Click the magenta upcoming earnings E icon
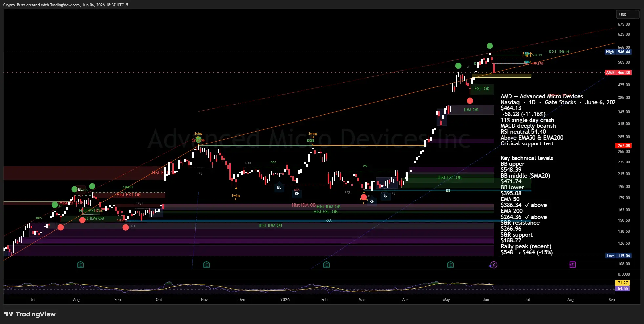The image size is (644, 324). [x=572, y=265]
